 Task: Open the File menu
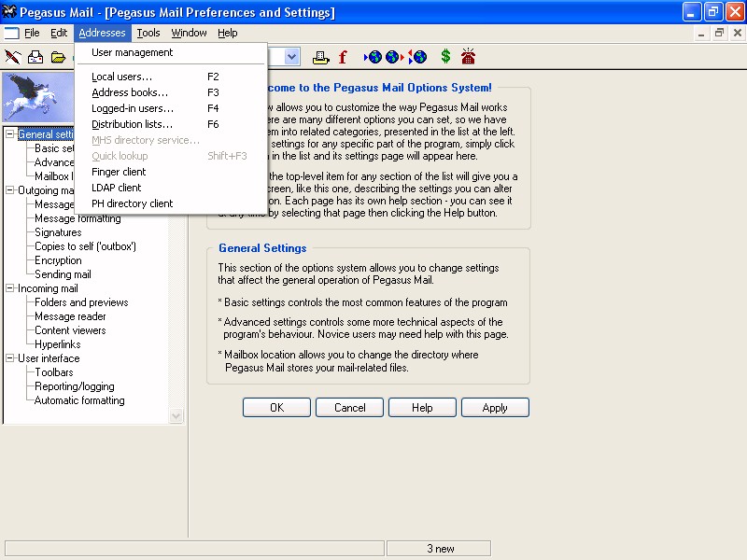tap(32, 33)
